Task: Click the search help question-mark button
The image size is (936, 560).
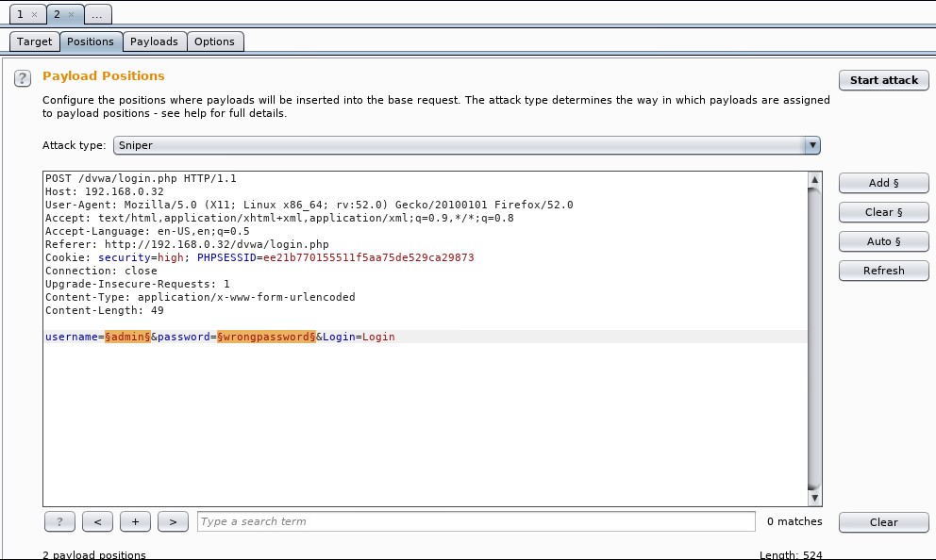Action: [59, 521]
